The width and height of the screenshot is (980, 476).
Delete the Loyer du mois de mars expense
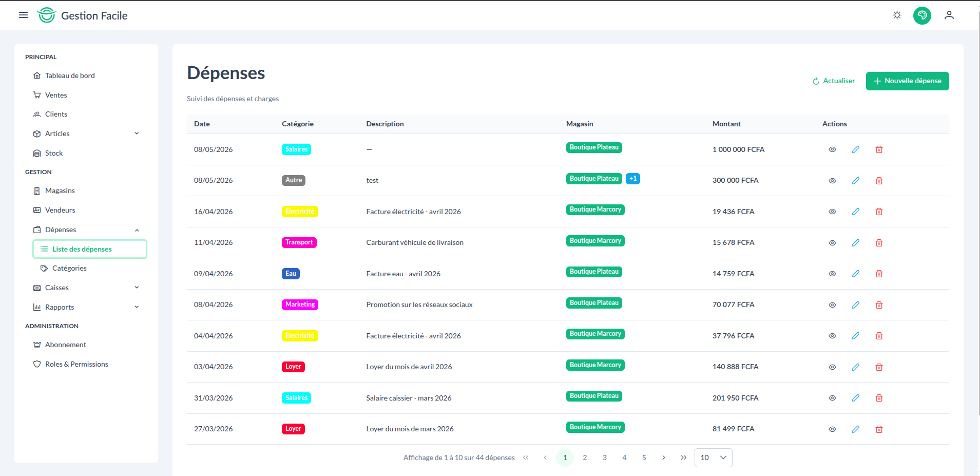(879, 429)
